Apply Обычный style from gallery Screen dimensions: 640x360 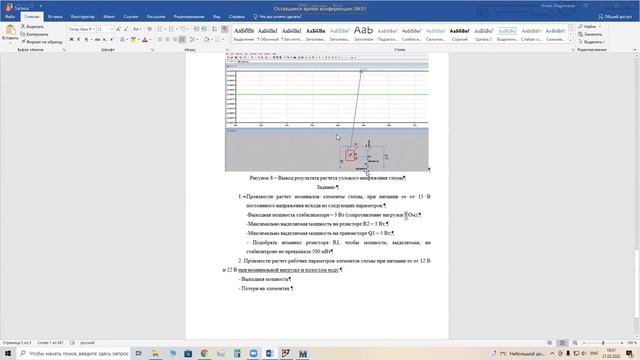pyautogui.click(x=268, y=34)
